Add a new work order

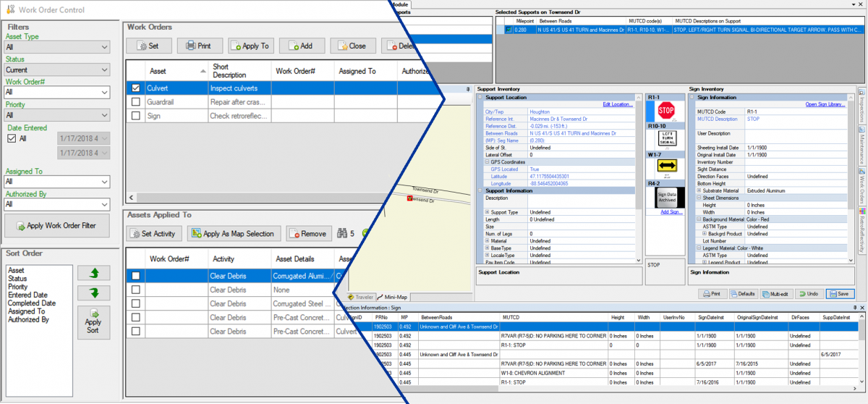[x=301, y=46]
